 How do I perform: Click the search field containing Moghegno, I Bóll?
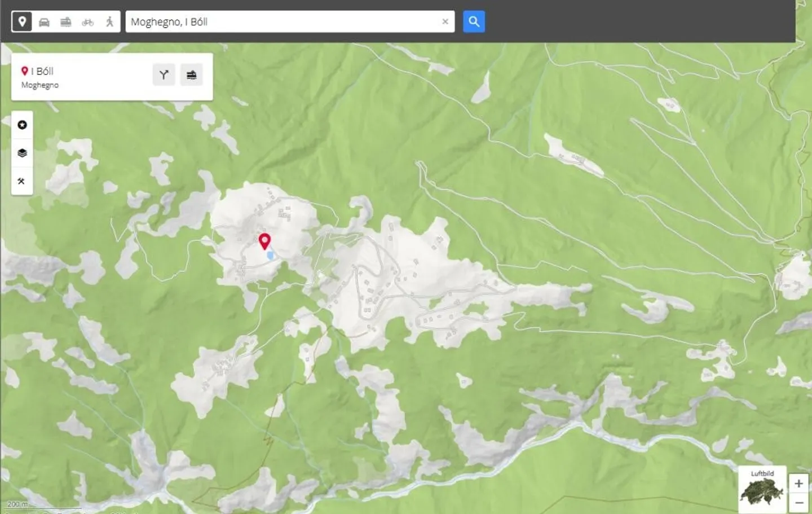click(282, 22)
